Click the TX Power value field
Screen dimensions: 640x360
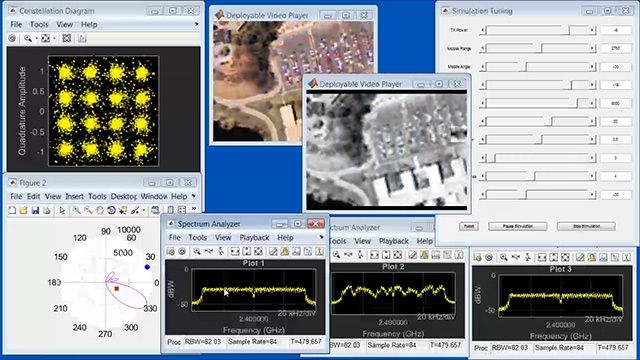click(616, 30)
